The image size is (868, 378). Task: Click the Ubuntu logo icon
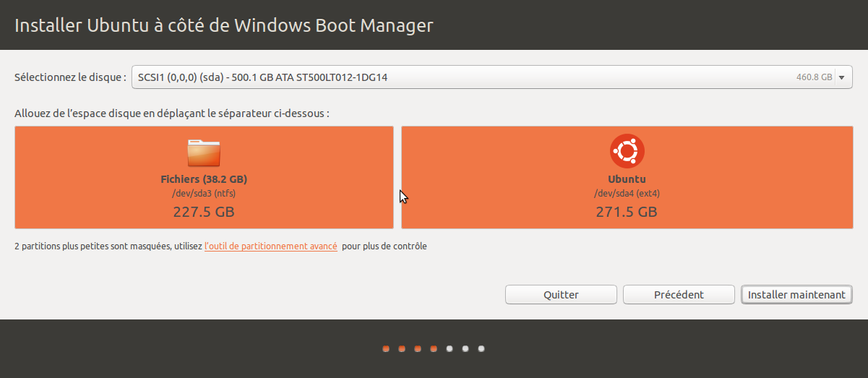click(x=627, y=152)
